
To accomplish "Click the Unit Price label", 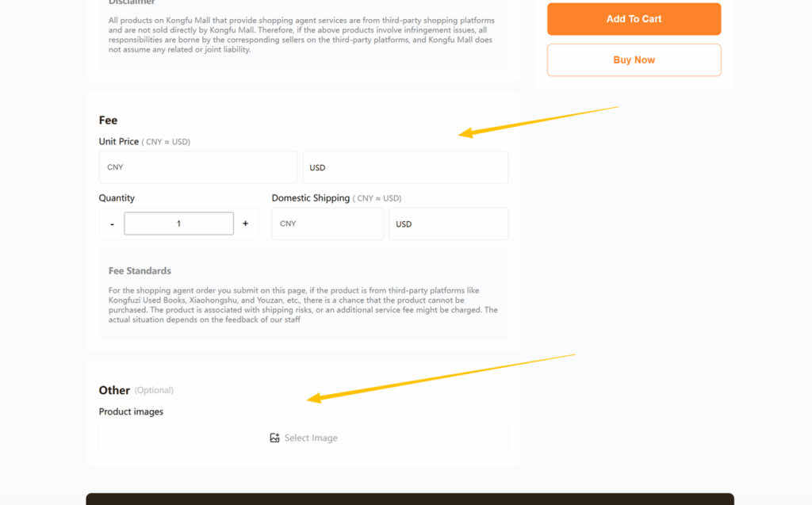I will [119, 142].
